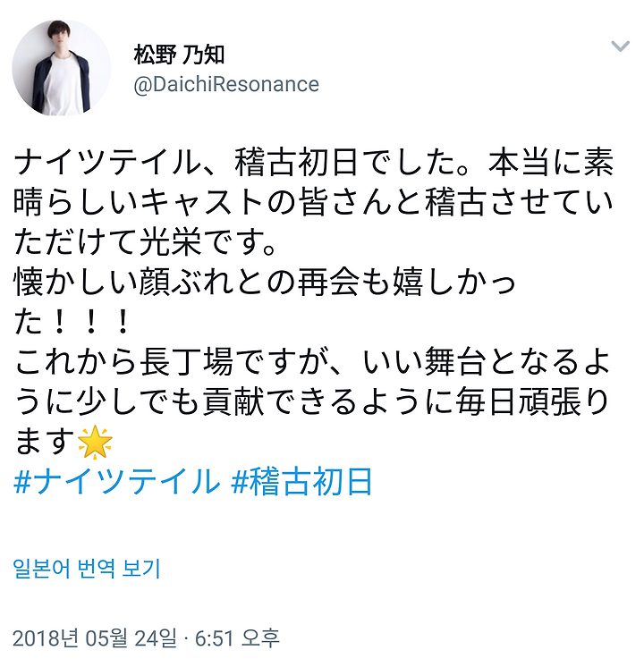The width and height of the screenshot is (644, 667).
Task: Click the 2018년 05월 24일 date
Action: tap(95, 638)
